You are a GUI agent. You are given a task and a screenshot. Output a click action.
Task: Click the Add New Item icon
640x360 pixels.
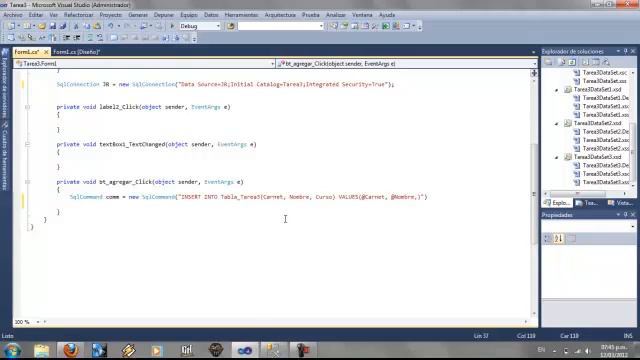[x=27, y=26]
